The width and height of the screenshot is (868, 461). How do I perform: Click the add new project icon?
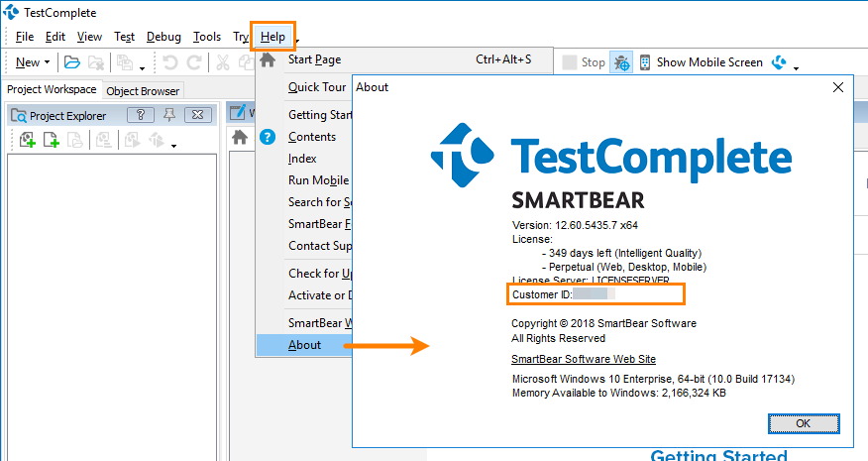tap(27, 140)
